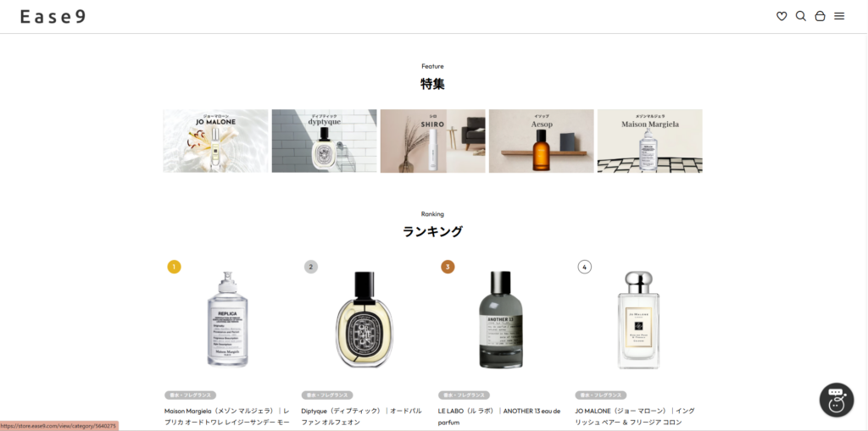Click the silver rank 2 badge
Viewport: 868px width, 431px height.
(310, 268)
